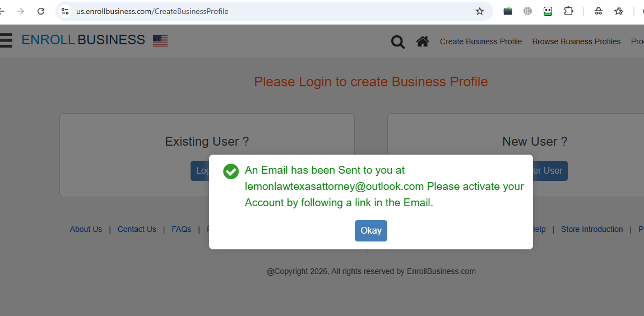This screenshot has width=644, height=316.
Task: Open the browser extensions puzzle icon
Action: 568,11
